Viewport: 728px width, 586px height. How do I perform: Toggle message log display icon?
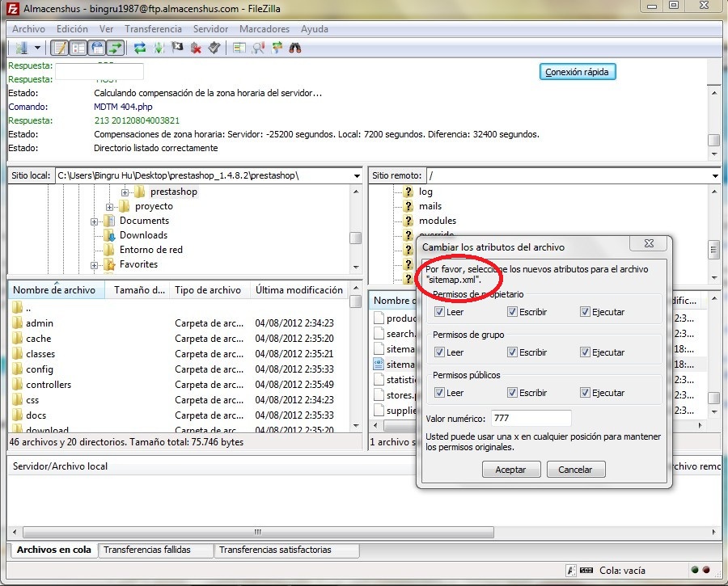click(x=60, y=48)
